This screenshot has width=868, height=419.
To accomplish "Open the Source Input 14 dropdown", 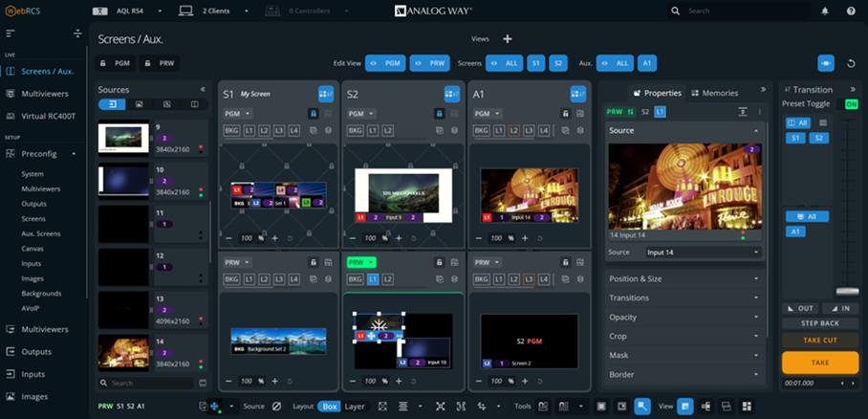I will click(x=702, y=253).
